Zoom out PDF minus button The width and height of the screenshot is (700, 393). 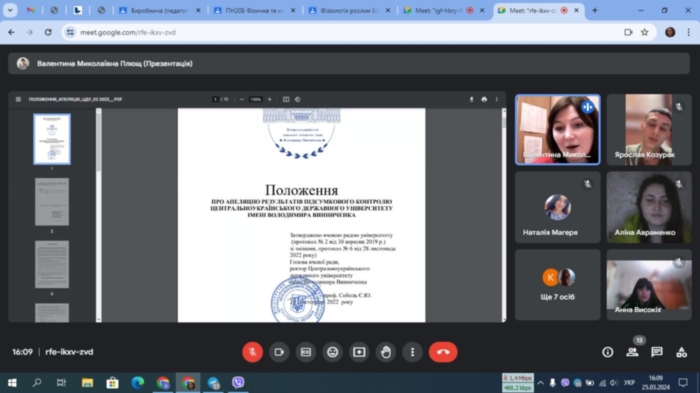coord(242,99)
